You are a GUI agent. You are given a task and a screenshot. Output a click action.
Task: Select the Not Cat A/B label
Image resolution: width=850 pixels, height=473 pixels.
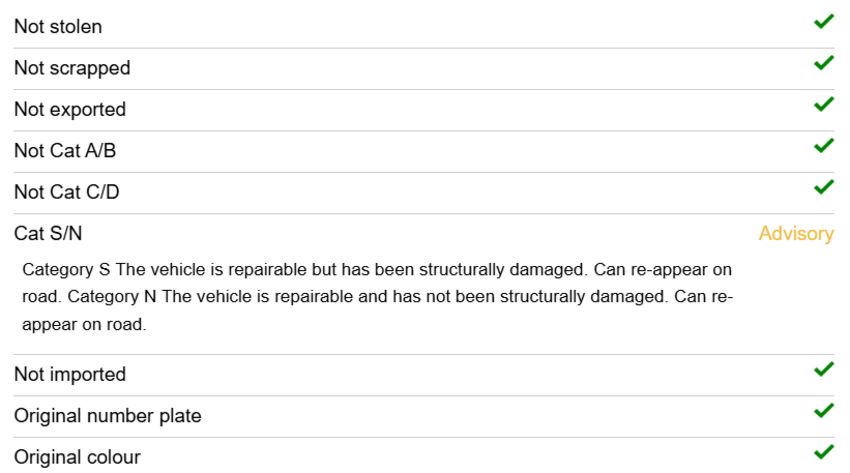point(65,151)
